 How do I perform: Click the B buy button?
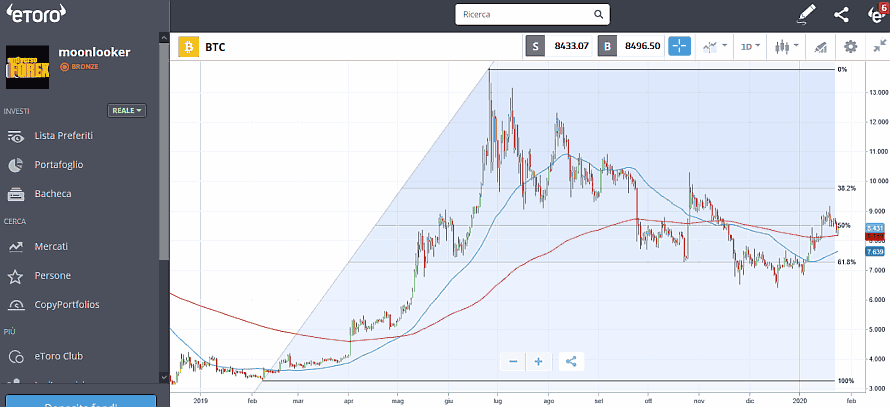point(607,47)
